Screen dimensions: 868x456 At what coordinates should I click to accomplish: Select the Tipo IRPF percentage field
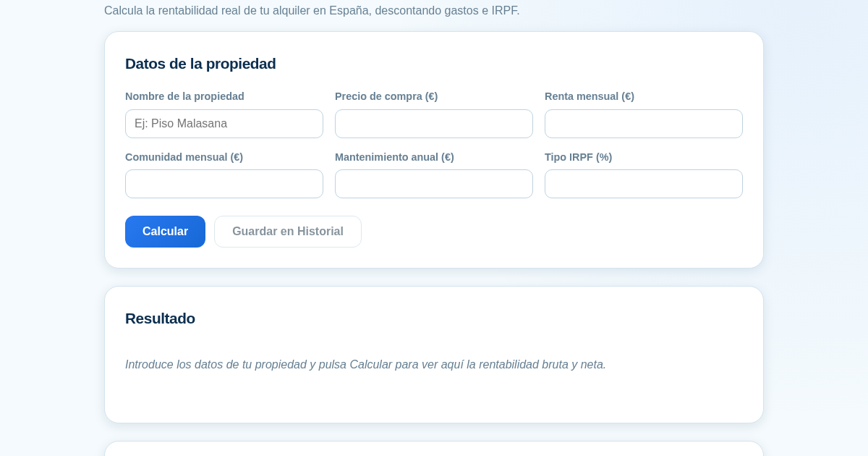point(644,184)
